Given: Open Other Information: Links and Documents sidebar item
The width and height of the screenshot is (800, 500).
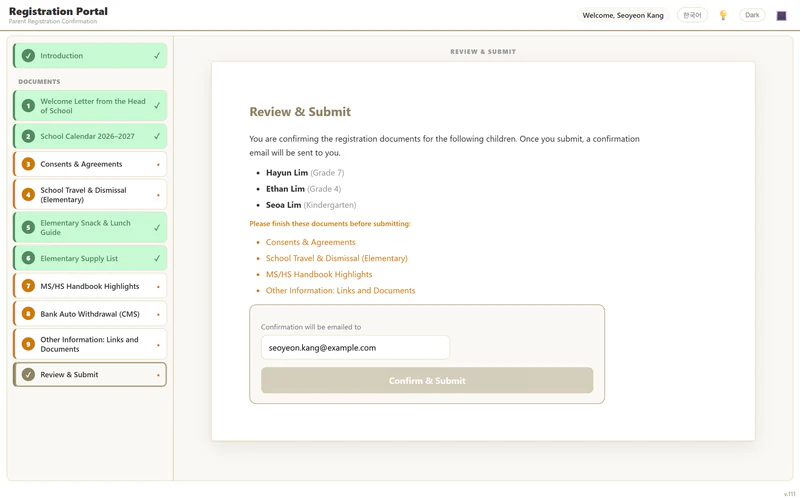Looking at the screenshot, I should click(x=90, y=344).
